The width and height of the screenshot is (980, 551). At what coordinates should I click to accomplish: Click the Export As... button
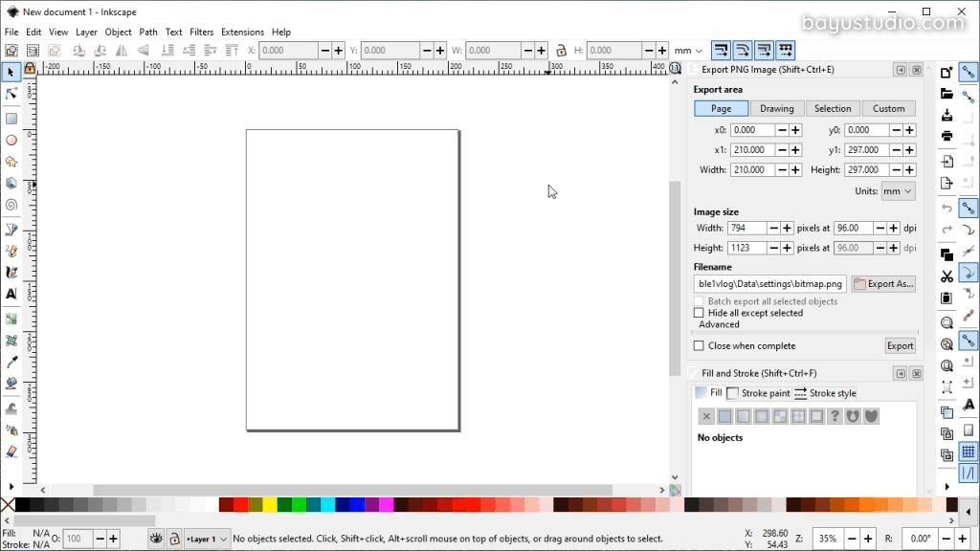[883, 283]
